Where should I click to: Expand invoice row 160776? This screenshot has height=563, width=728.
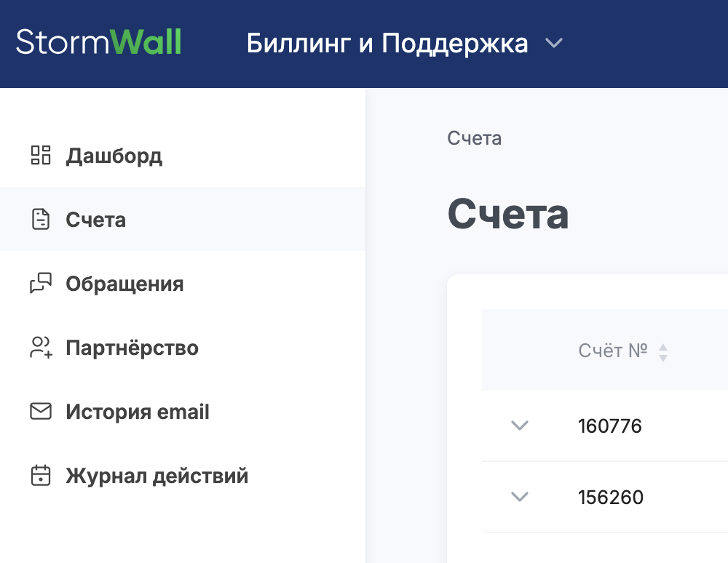click(x=519, y=426)
